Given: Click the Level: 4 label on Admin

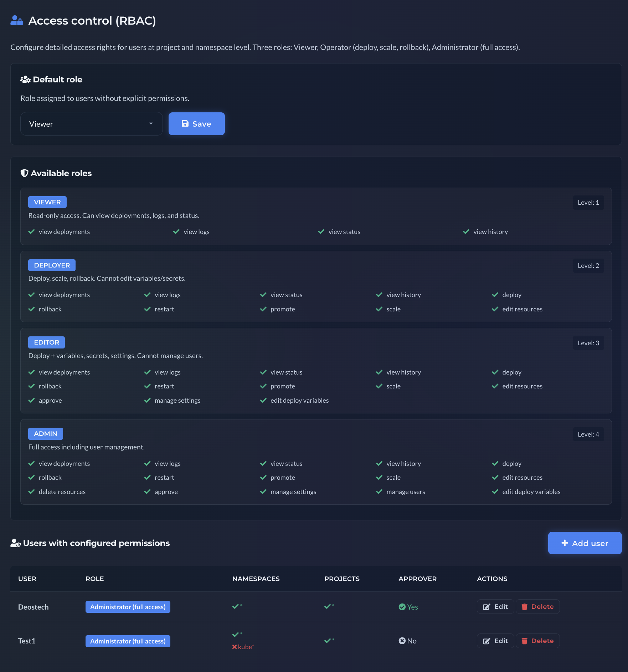Looking at the screenshot, I should click(x=588, y=434).
